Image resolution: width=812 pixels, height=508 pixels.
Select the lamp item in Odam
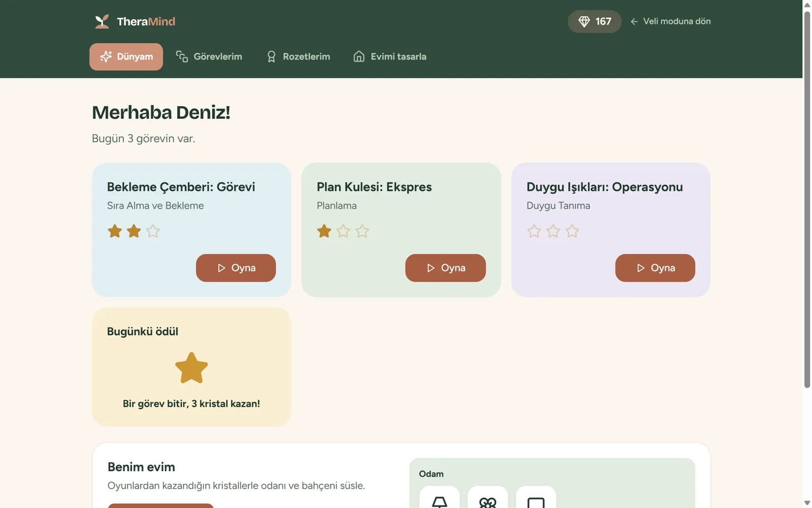coord(439,497)
